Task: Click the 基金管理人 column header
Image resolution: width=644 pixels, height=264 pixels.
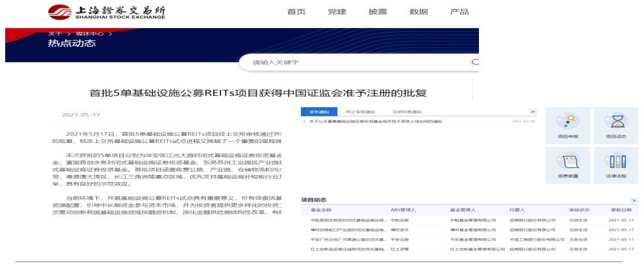Action: click(x=463, y=210)
